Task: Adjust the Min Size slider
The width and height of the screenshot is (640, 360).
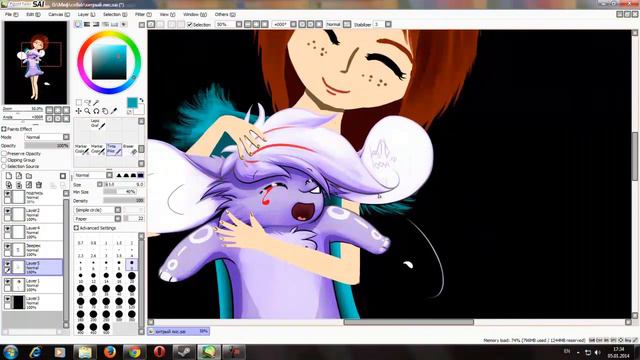Action: (120, 192)
